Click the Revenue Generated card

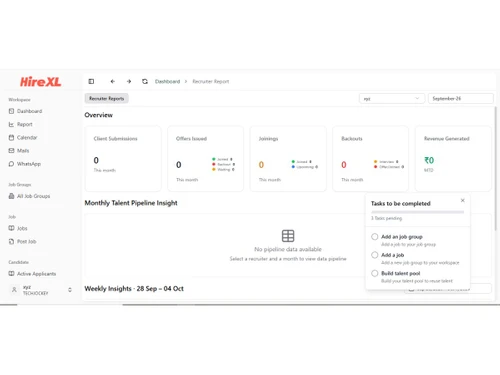pos(453,158)
